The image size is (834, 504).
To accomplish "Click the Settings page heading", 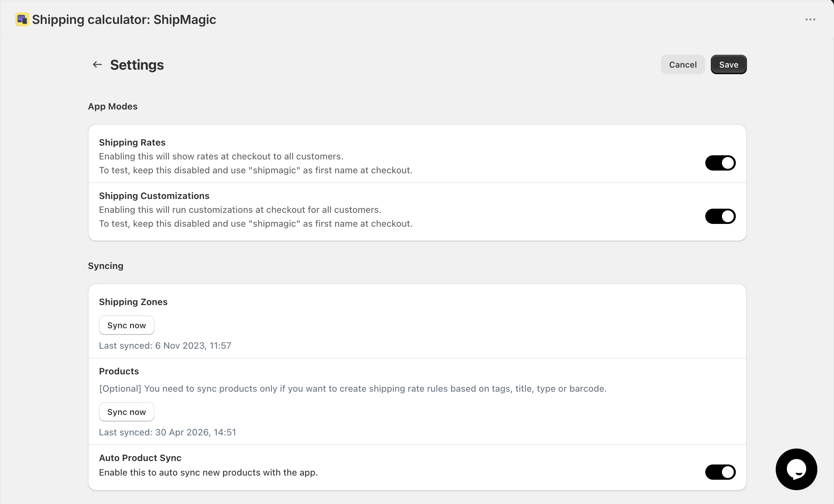I will pos(137,65).
